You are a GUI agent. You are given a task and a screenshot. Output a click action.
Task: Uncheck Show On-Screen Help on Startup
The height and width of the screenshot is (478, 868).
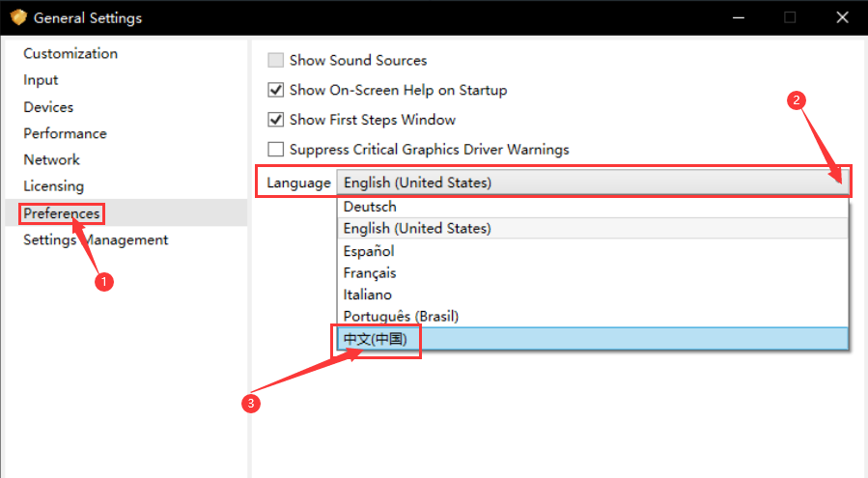pyautogui.click(x=276, y=90)
